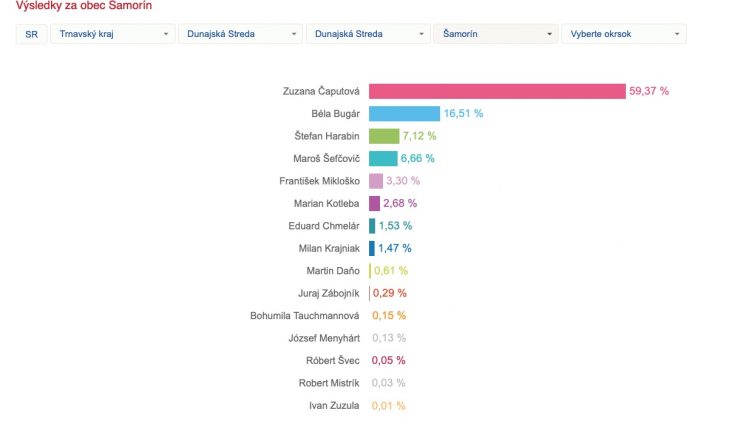Expand the Dunajská Streda dropdown beside Trnavský kraj
Viewport: 740px width, 435px height.
tap(240, 34)
